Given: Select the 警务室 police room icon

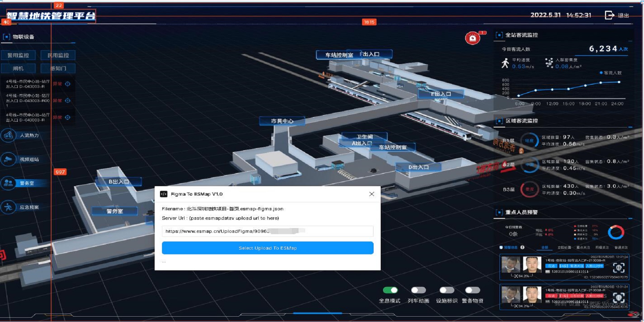Looking at the screenshot, I should click(8, 183).
